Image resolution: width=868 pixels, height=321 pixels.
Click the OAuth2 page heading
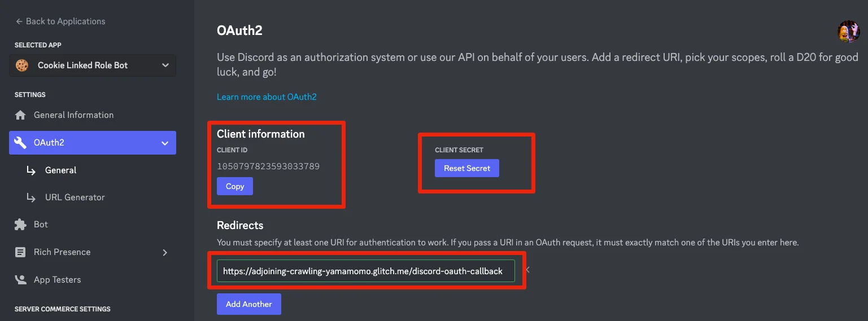[239, 30]
